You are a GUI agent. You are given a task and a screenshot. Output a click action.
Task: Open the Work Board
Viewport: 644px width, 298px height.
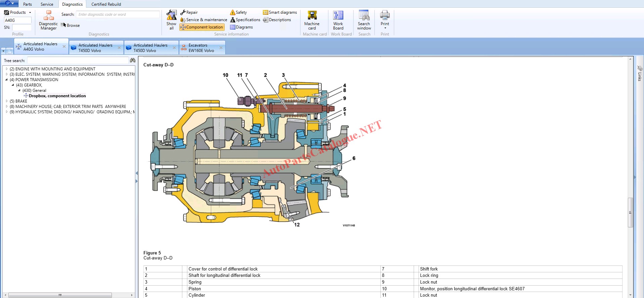338,20
